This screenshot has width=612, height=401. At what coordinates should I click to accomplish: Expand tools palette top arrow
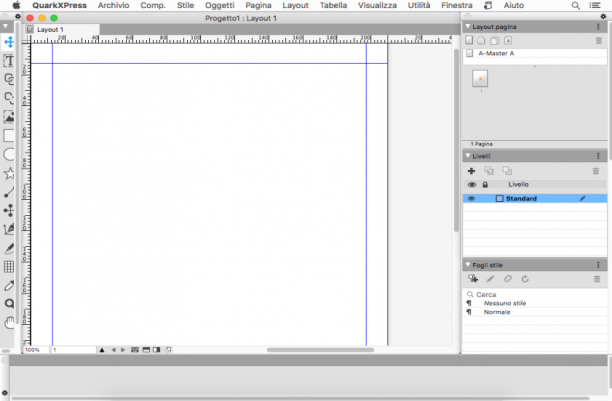click(x=5, y=27)
